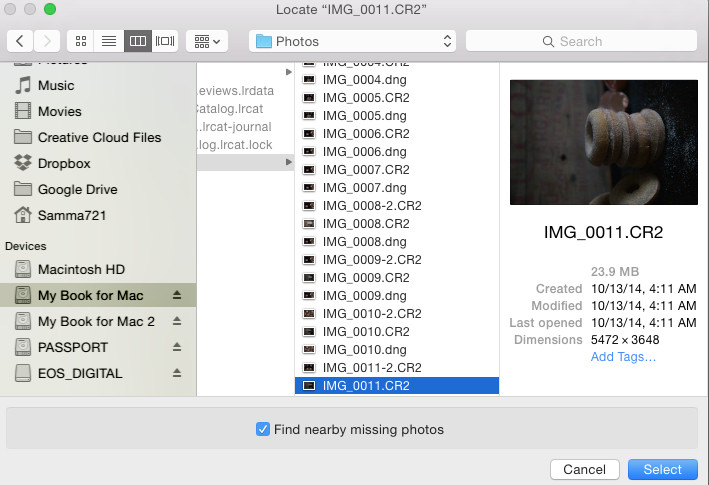
Task: Select file IMG_0010-2.CR2
Action: pyautogui.click(x=372, y=314)
